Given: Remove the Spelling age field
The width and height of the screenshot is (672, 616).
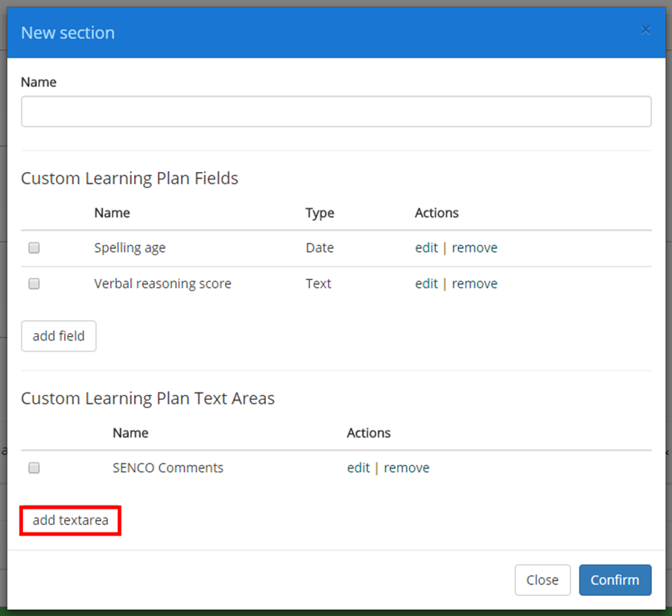Looking at the screenshot, I should point(475,247).
